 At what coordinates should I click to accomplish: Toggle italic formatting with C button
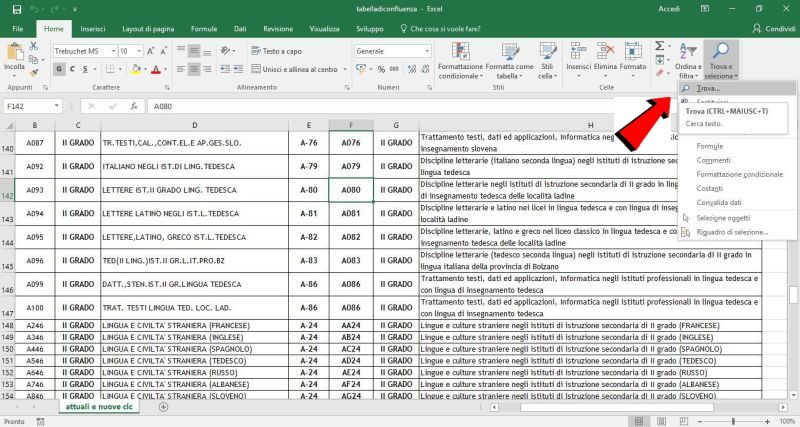[x=72, y=69]
